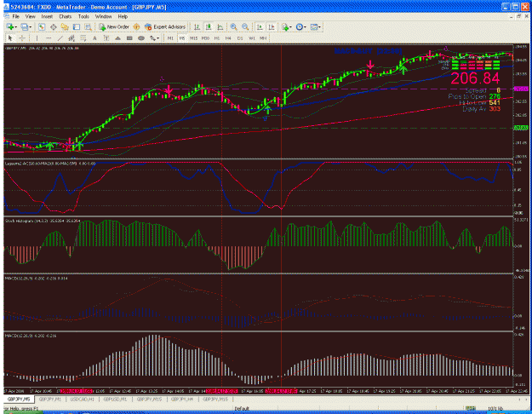The image size is (532, 414).
Task: Click the Default profile status bar entry
Action: (242, 408)
